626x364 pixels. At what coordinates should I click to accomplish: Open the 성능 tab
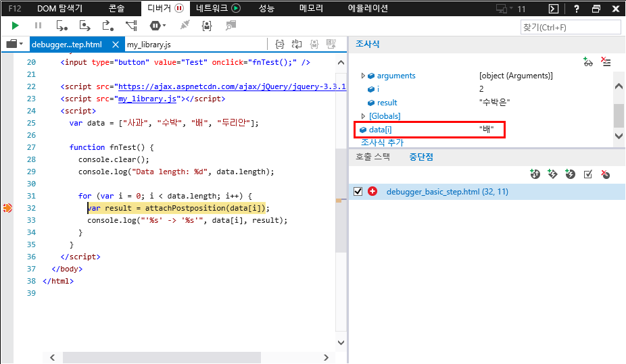(266, 8)
